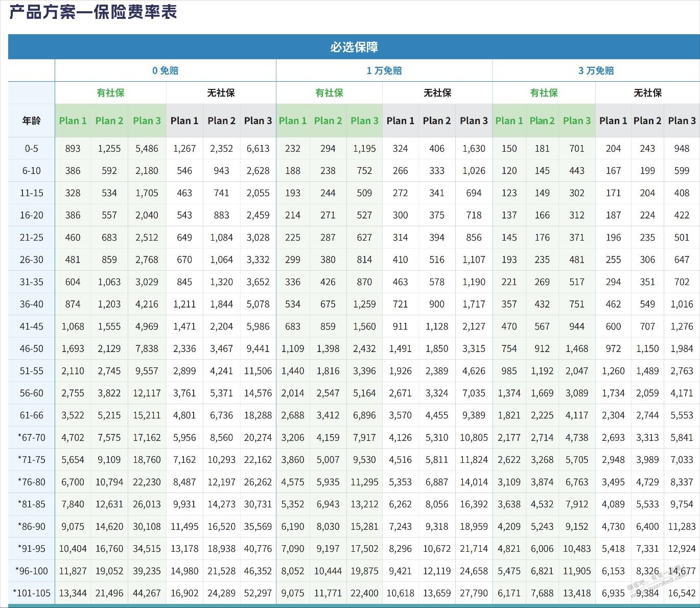Click the value 893 in the 0-5 row
This screenshot has height=608, width=700.
click(x=73, y=149)
